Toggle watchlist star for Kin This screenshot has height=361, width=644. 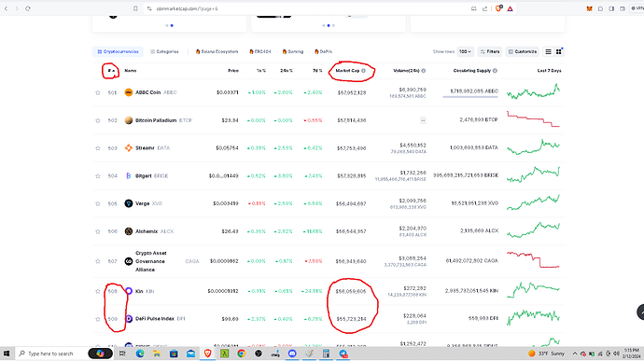click(x=98, y=291)
